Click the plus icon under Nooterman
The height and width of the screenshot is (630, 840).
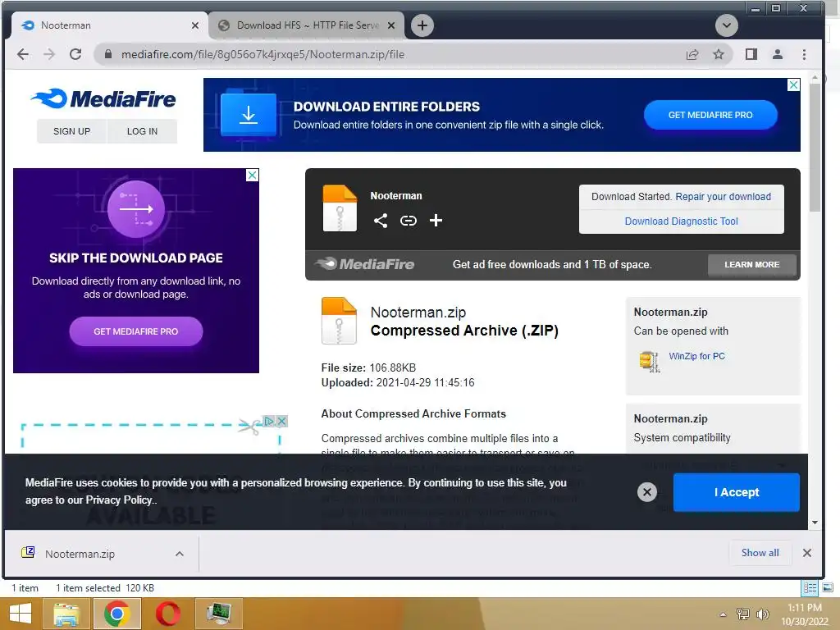pyautogui.click(x=436, y=220)
